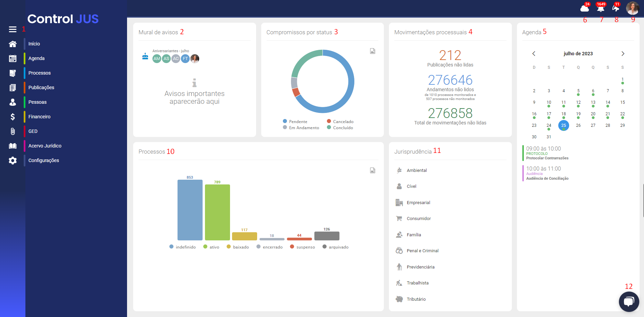
Task: Export the Compromissos por status chart image
Action: pyautogui.click(x=372, y=51)
